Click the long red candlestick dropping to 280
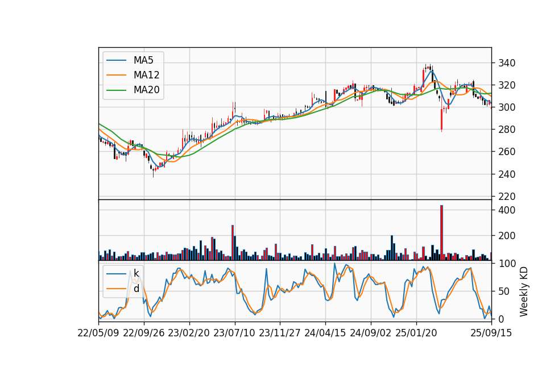Image resolution: width=546 pixels, height=392 pixels. coord(441,120)
